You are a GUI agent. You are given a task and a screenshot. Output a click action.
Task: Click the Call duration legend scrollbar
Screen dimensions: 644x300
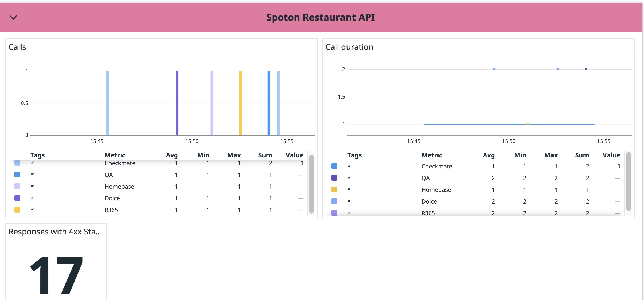point(628,181)
